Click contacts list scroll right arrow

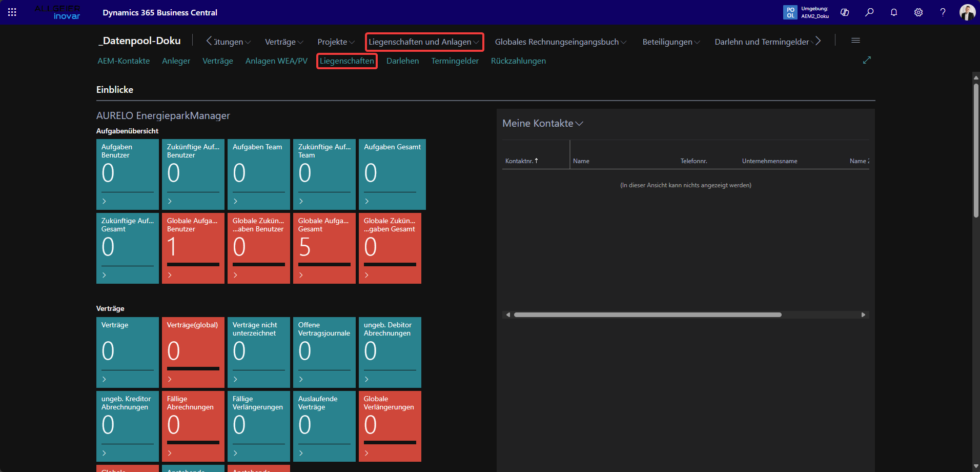click(863, 315)
